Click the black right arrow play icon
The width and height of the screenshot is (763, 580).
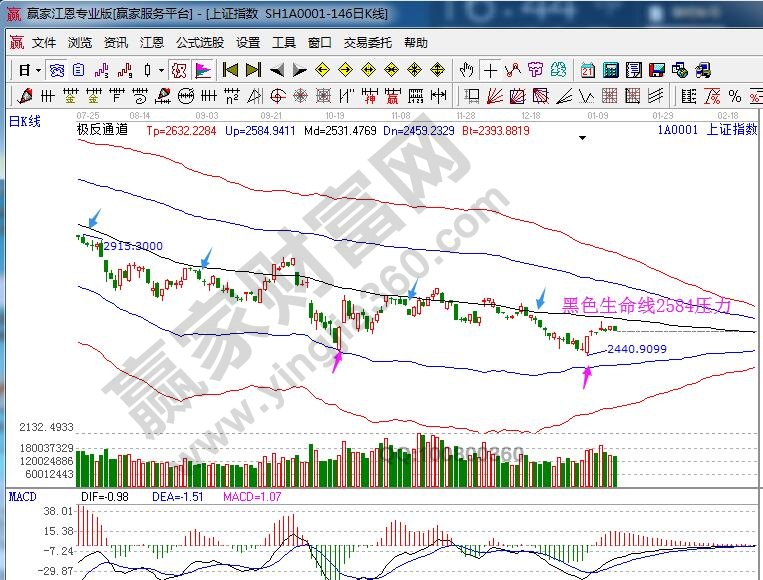(x=299, y=70)
